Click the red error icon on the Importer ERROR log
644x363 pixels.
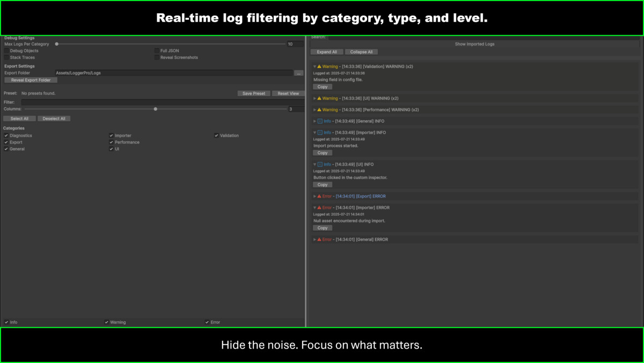pyautogui.click(x=319, y=207)
